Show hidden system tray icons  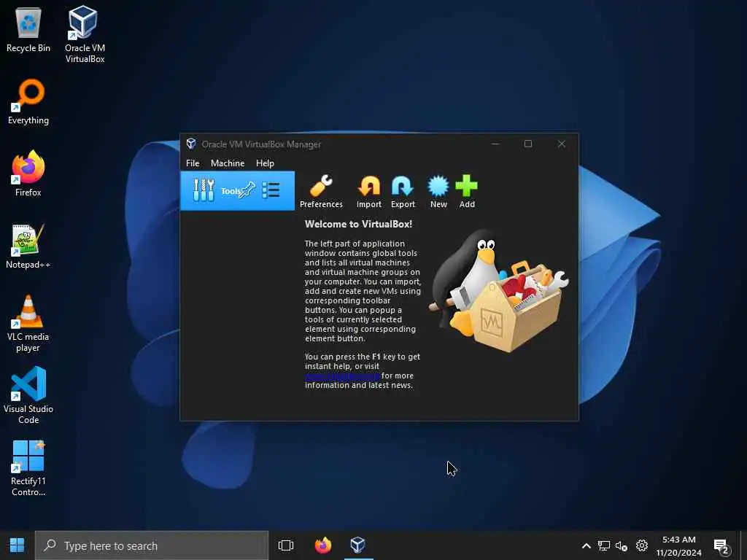[x=587, y=545]
